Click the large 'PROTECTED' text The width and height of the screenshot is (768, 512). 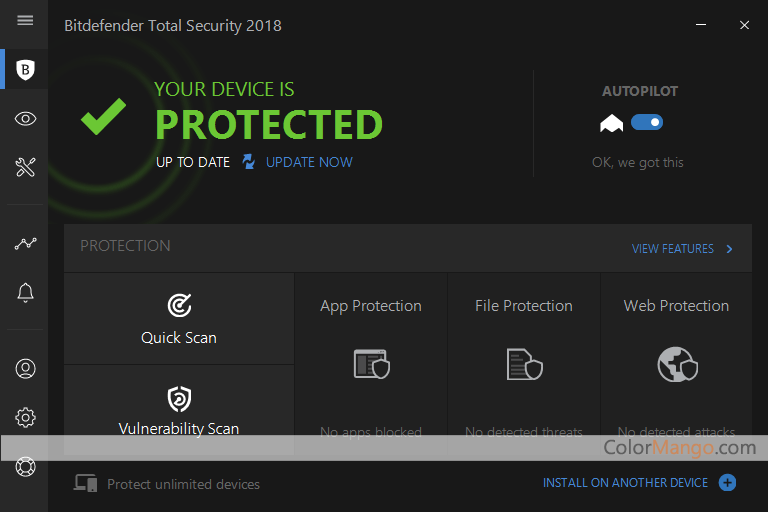[268, 124]
